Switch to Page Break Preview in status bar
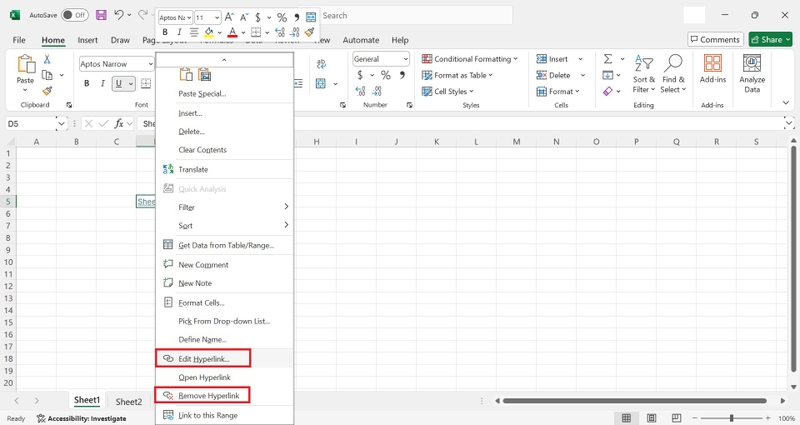This screenshot has height=425, width=800. [676, 418]
